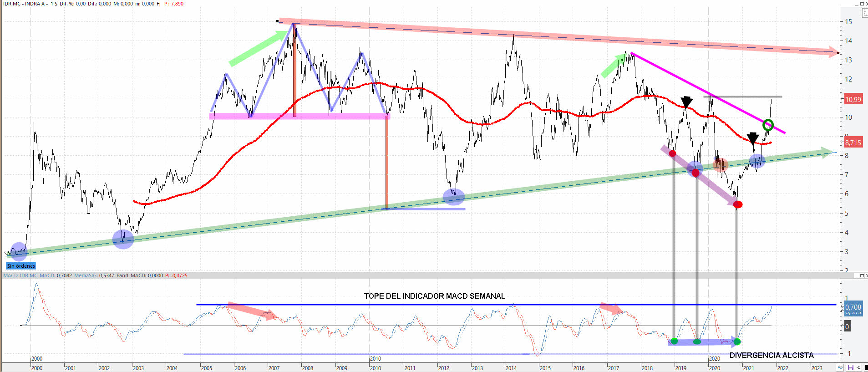This screenshot has width=868, height=372.
Task: Click the MACD_IDR.MC indicator title
Action: [x=20, y=275]
